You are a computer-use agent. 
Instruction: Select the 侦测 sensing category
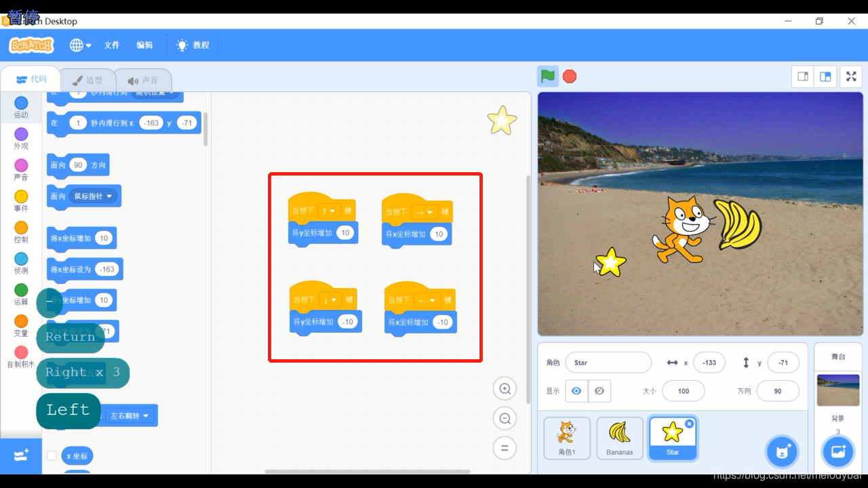tap(21, 264)
